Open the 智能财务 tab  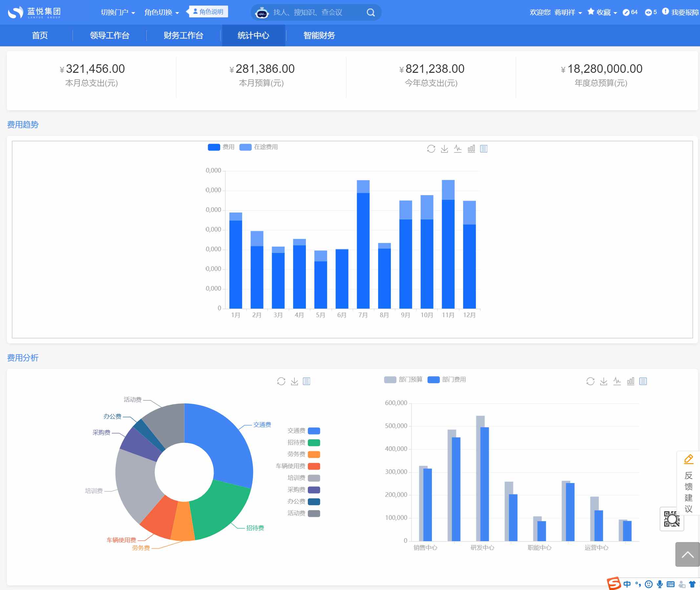pyautogui.click(x=319, y=35)
